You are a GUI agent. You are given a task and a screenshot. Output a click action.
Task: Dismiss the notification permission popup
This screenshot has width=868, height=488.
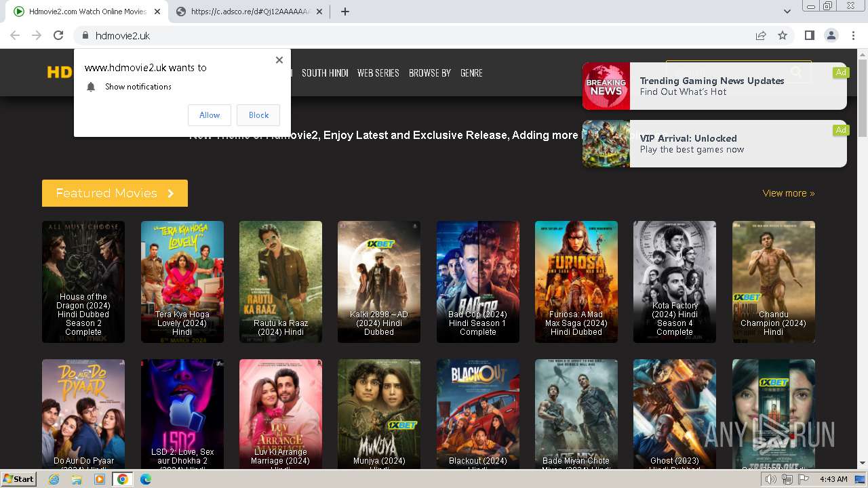(x=279, y=60)
